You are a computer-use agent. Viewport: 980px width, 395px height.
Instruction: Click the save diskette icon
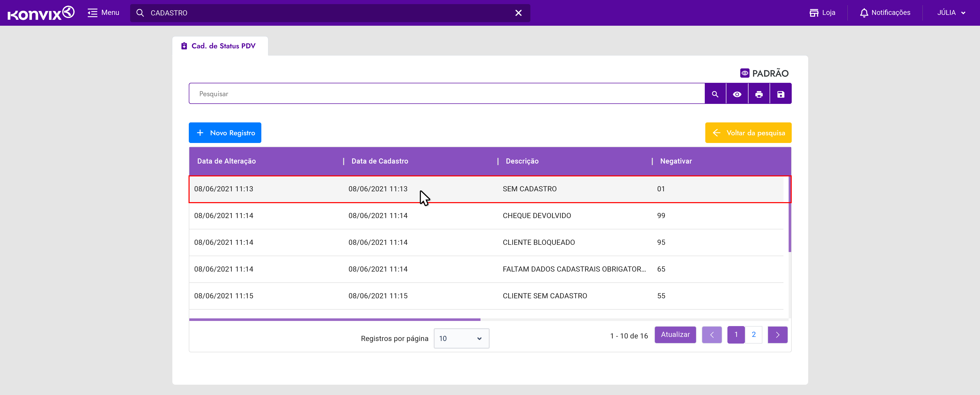780,94
